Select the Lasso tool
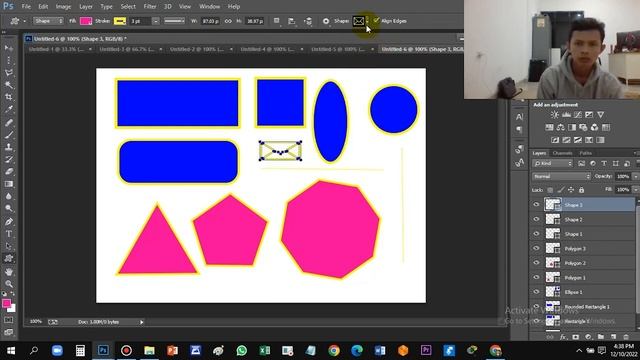The image size is (640, 360). 9,73
